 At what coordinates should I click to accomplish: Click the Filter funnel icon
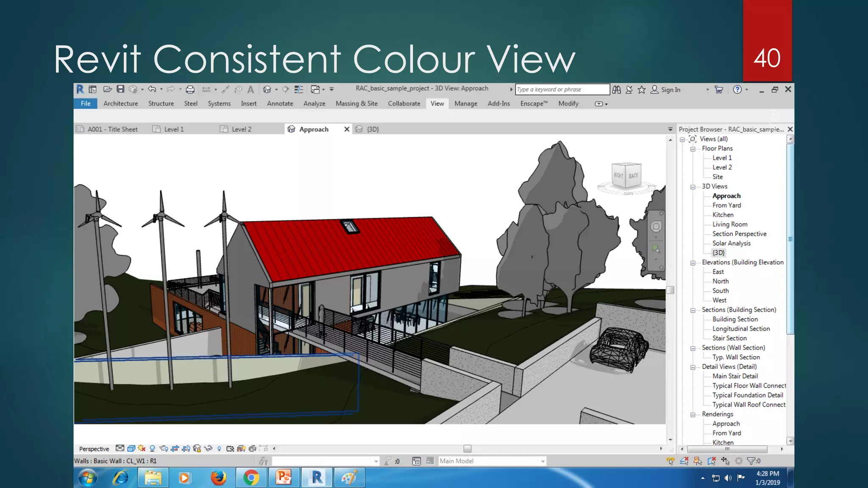[x=751, y=461]
